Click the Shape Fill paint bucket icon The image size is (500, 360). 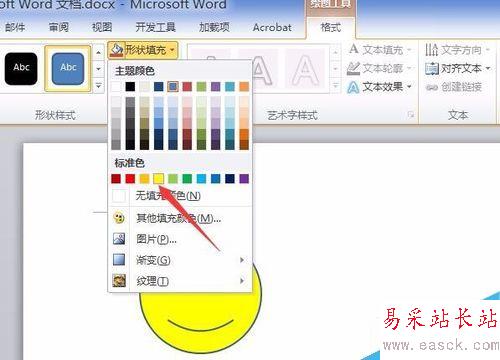(x=116, y=50)
